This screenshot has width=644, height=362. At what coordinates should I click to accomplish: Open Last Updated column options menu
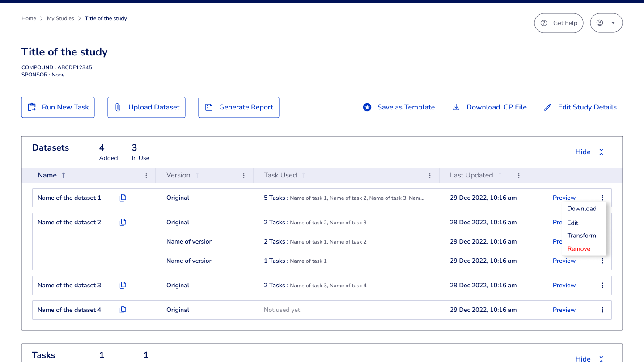click(x=519, y=175)
